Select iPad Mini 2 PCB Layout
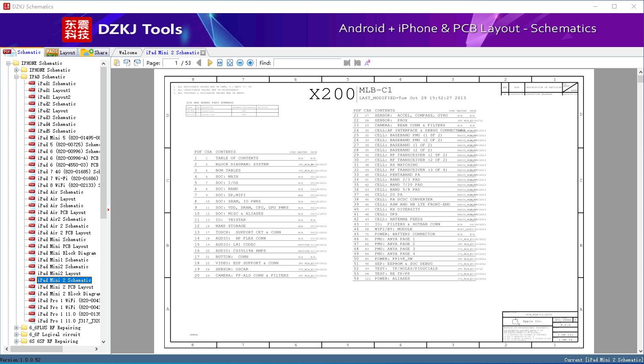The height and width of the screenshot is (364, 644). [x=65, y=287]
